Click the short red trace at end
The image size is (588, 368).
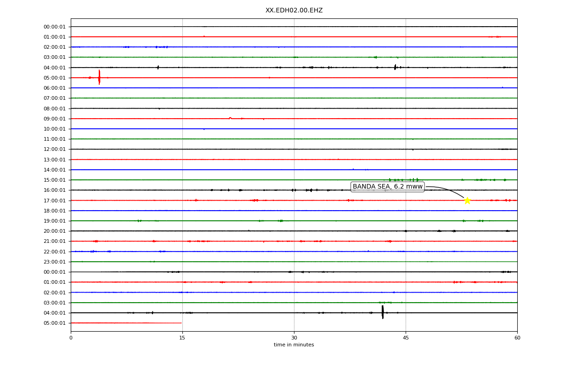[126, 323]
